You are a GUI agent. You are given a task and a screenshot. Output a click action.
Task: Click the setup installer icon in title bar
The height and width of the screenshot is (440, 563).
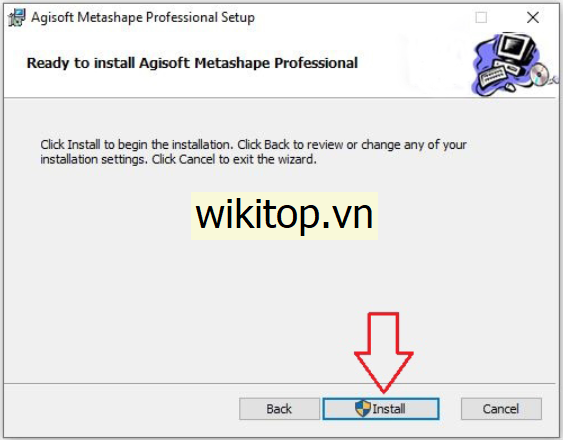tap(17, 18)
